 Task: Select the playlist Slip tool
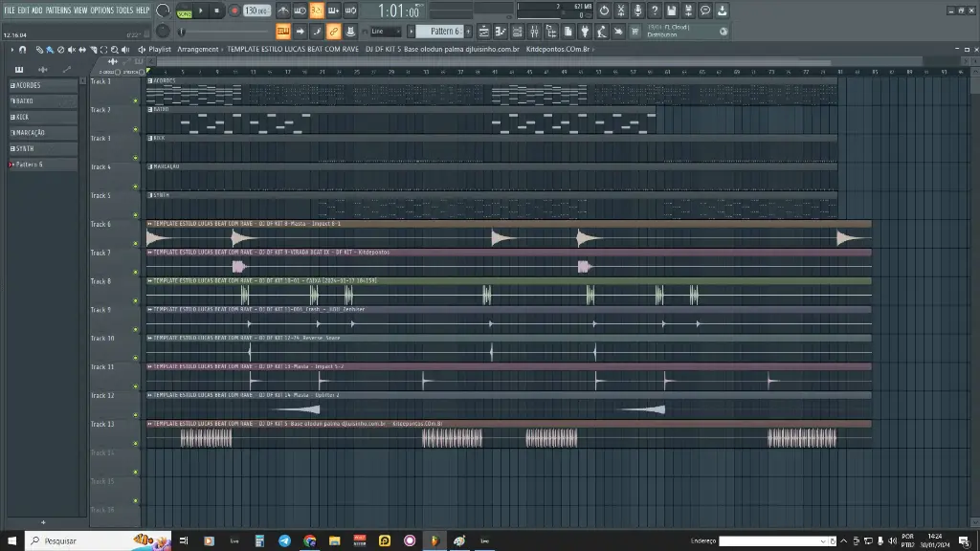[x=82, y=50]
